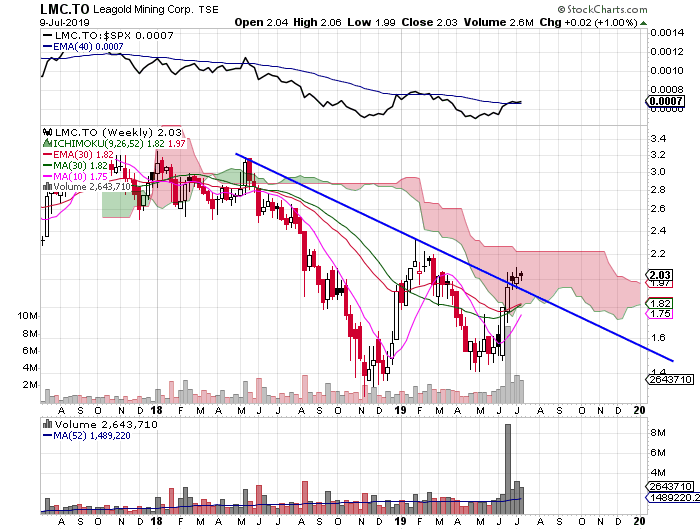
Task: Click the 1489220.2 value tag in volume panel
Action: 674,497
